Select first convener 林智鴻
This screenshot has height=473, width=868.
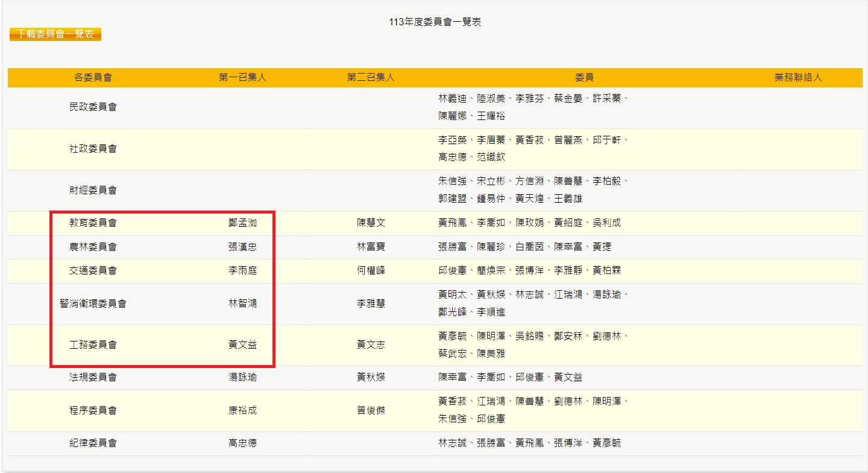coord(242,304)
